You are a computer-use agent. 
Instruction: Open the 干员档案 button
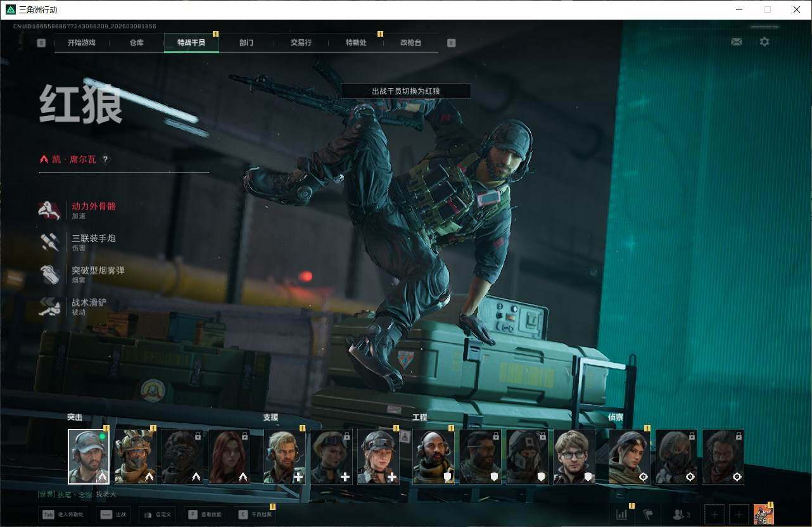click(255, 515)
